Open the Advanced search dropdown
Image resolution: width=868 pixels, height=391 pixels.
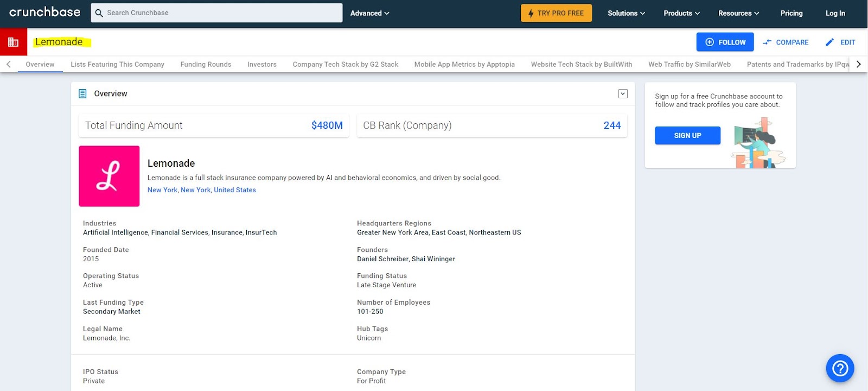click(x=370, y=13)
